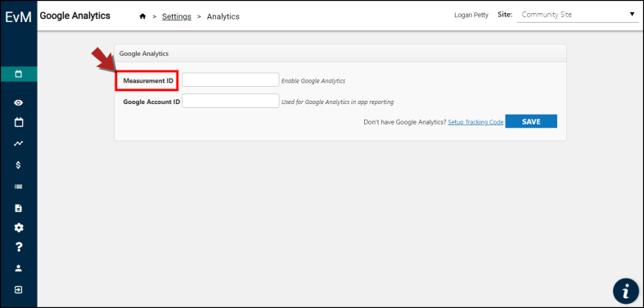
Task: Click the Measurement ID input field
Action: [231, 79]
